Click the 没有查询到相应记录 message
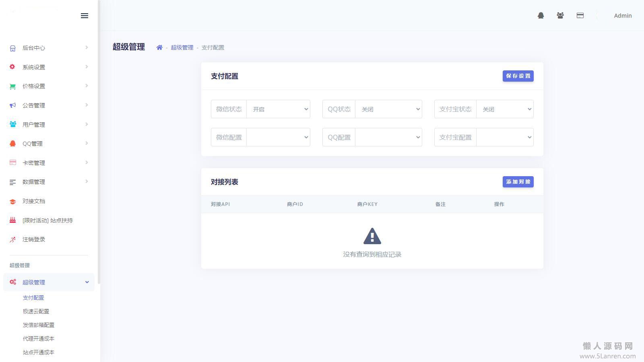The image size is (644, 362). coord(372,254)
